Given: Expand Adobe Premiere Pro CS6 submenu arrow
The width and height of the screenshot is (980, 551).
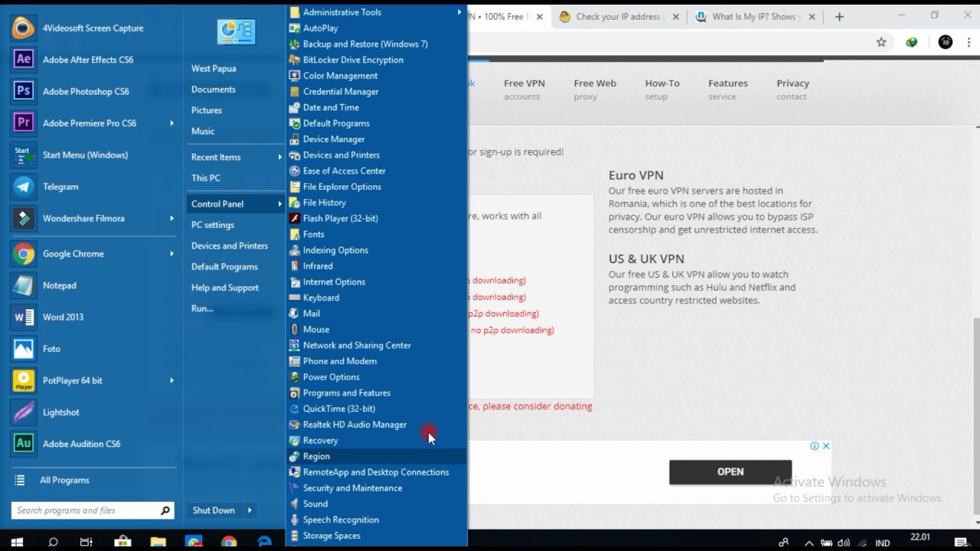Looking at the screenshot, I should [x=171, y=123].
